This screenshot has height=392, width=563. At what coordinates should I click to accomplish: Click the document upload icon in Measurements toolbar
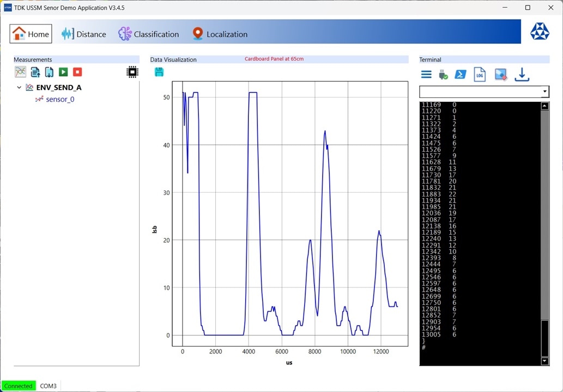(35, 72)
